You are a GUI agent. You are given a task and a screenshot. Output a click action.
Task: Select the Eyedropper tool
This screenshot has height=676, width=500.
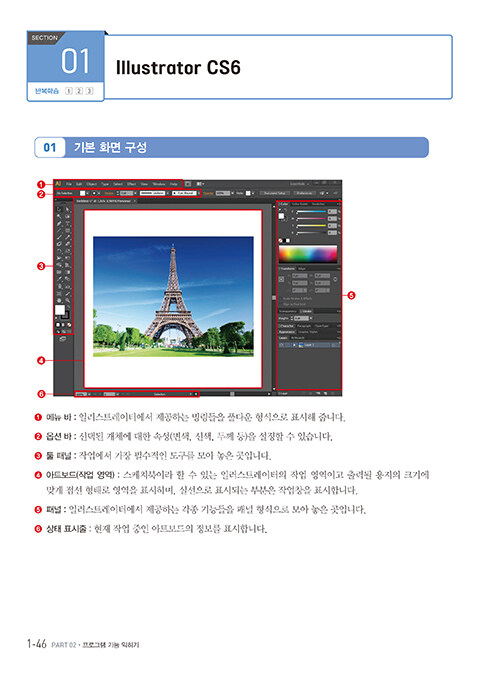point(59,279)
